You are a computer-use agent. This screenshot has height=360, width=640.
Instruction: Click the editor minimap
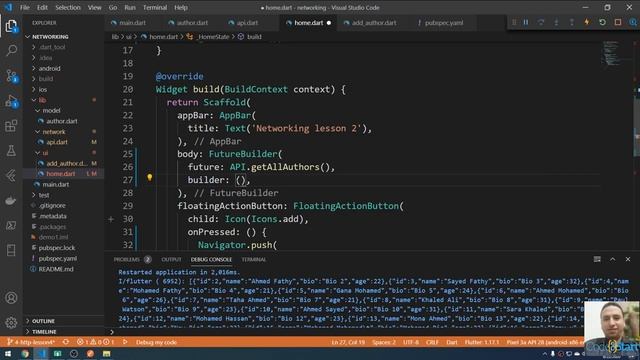611,53
